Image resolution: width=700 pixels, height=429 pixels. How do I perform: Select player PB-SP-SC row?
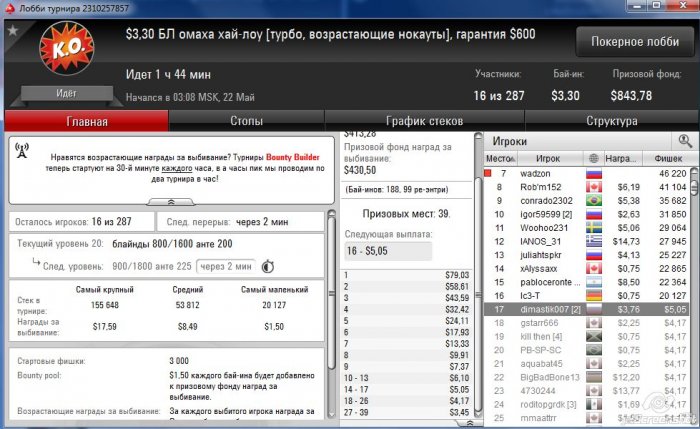(586, 350)
